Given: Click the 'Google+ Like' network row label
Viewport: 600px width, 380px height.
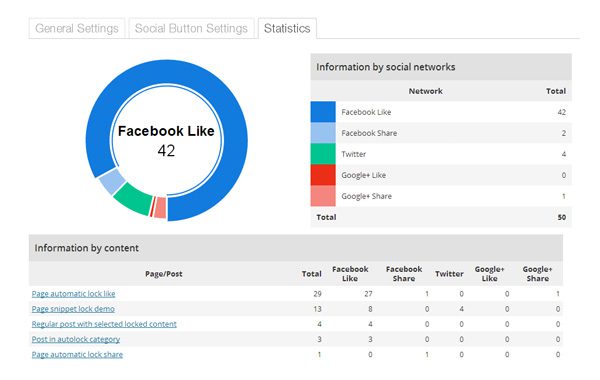Looking at the screenshot, I should tap(364, 175).
